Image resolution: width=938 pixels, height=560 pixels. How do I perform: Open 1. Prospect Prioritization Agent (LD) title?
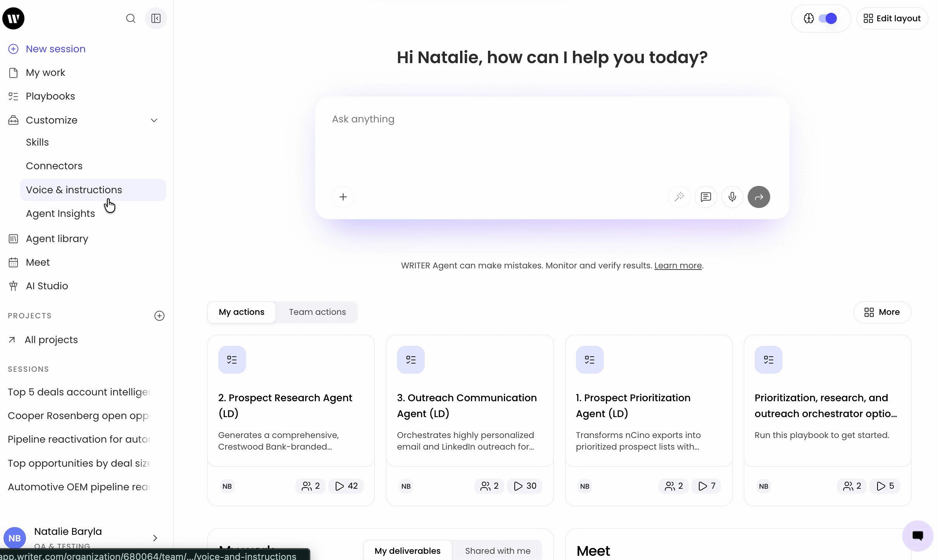pyautogui.click(x=633, y=406)
